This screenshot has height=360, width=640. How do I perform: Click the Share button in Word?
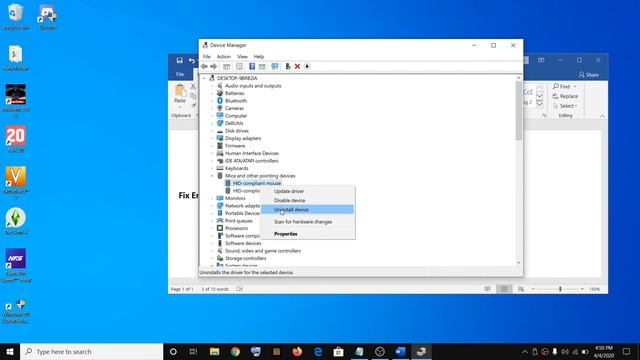[589, 75]
